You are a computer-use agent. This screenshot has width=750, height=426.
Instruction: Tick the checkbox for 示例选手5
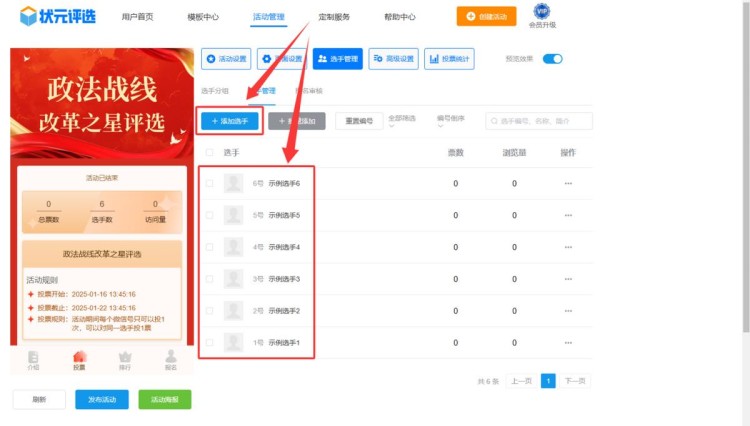(x=210, y=215)
